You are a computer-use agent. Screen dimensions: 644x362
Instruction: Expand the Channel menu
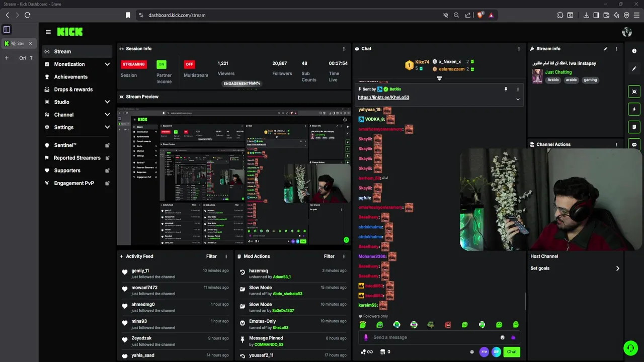107,115
